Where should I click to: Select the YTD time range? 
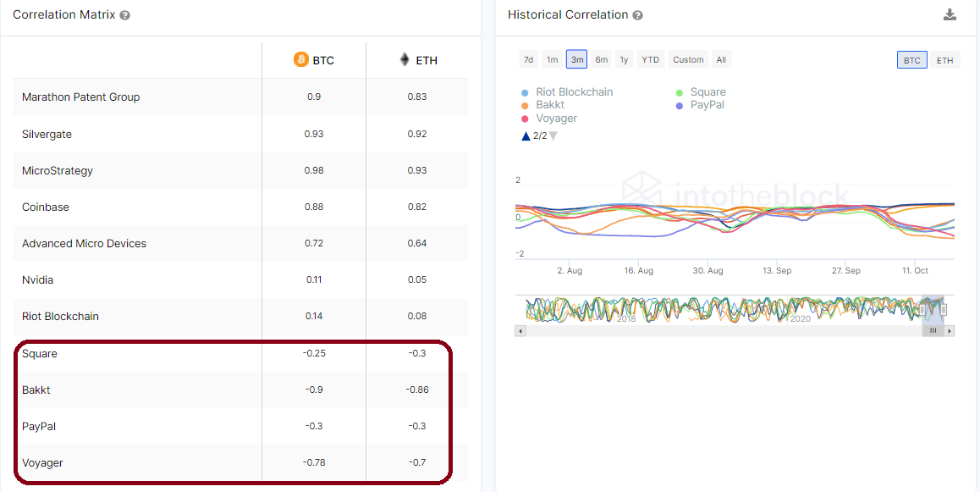pyautogui.click(x=650, y=60)
